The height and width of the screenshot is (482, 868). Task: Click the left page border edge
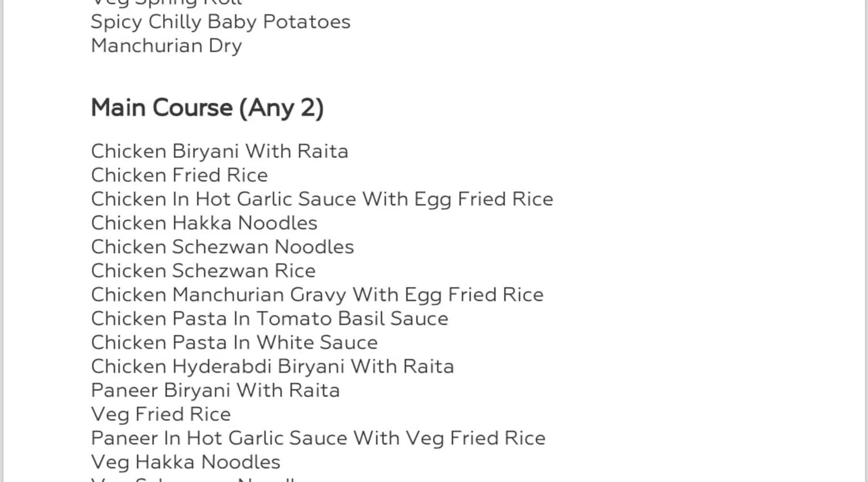[x=3, y=241]
